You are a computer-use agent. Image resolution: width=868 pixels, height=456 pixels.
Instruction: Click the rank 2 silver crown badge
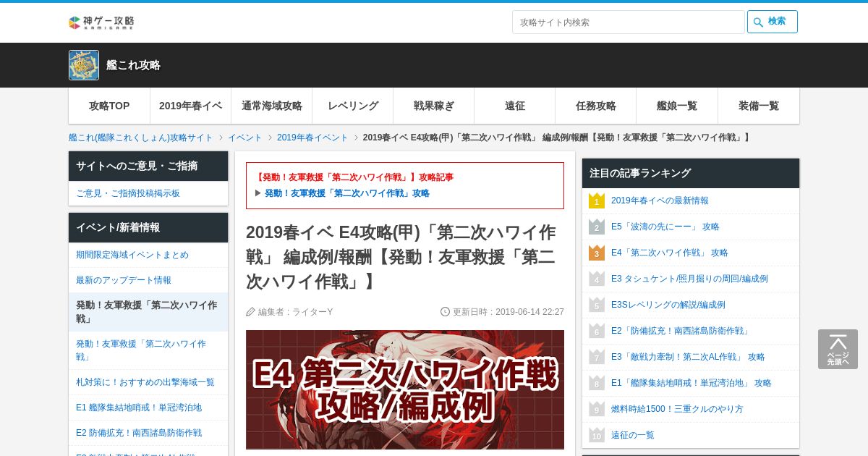tap(597, 227)
